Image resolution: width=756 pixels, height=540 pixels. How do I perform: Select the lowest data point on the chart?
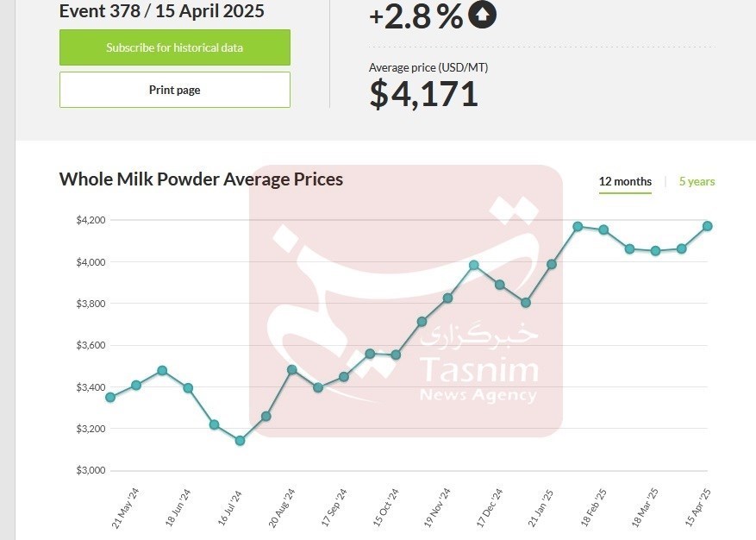coord(240,441)
